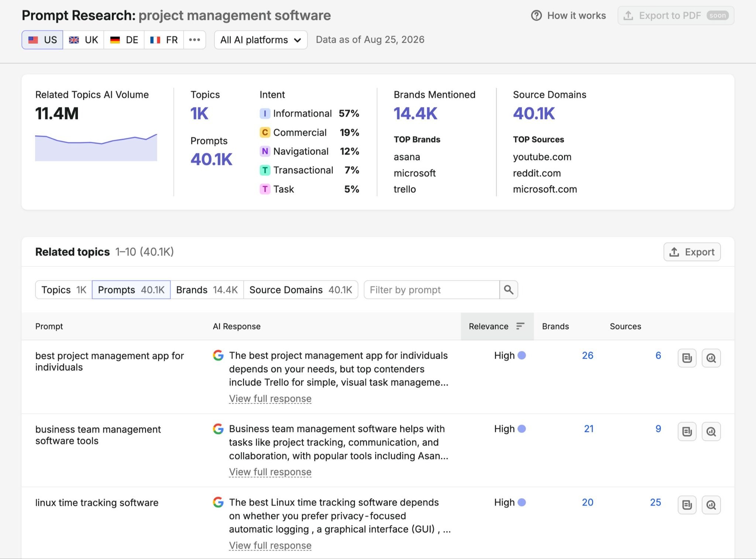Screen dimensions: 756x559
Task: Click the Brands column header
Action: pyautogui.click(x=555, y=326)
